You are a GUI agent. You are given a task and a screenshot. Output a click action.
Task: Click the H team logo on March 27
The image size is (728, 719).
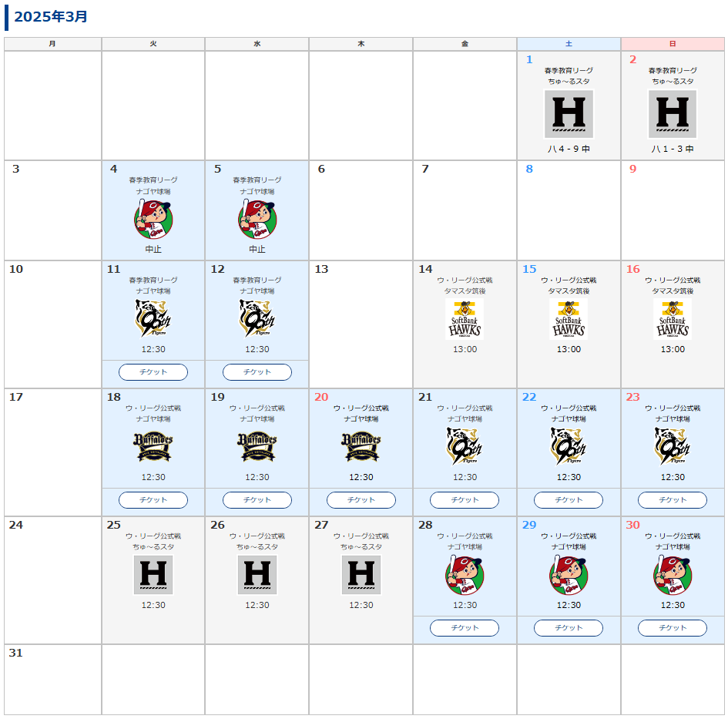click(x=361, y=575)
